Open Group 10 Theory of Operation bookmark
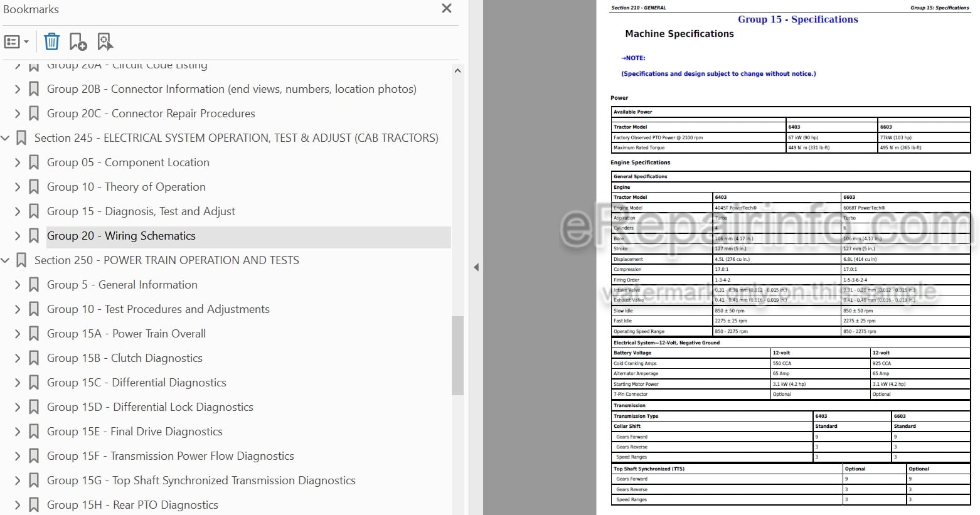The height and width of the screenshot is (515, 980). click(126, 187)
